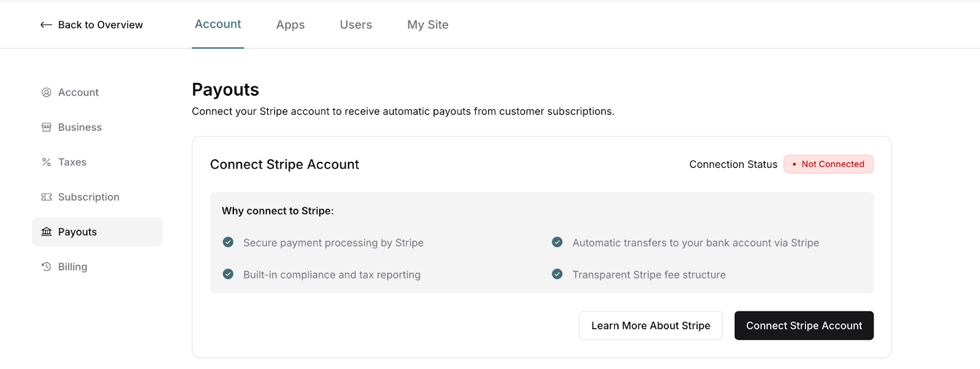Click the Payouts bank icon
The height and width of the screenshot is (369, 980).
(47, 232)
